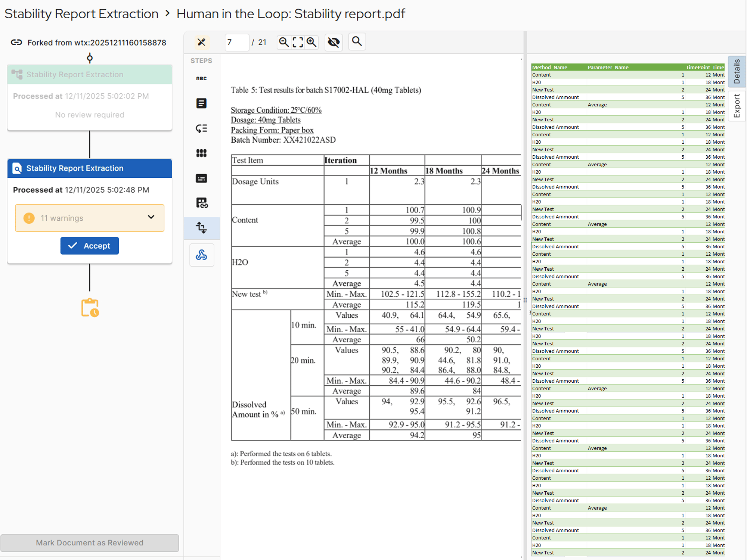Toggle the crossed-out eye visibility button

334,42
